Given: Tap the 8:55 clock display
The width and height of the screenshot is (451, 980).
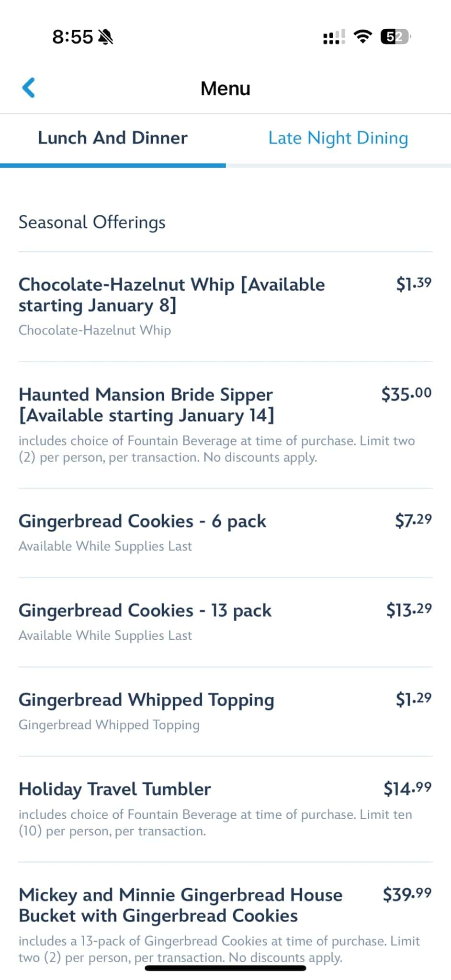Looking at the screenshot, I should tap(72, 37).
